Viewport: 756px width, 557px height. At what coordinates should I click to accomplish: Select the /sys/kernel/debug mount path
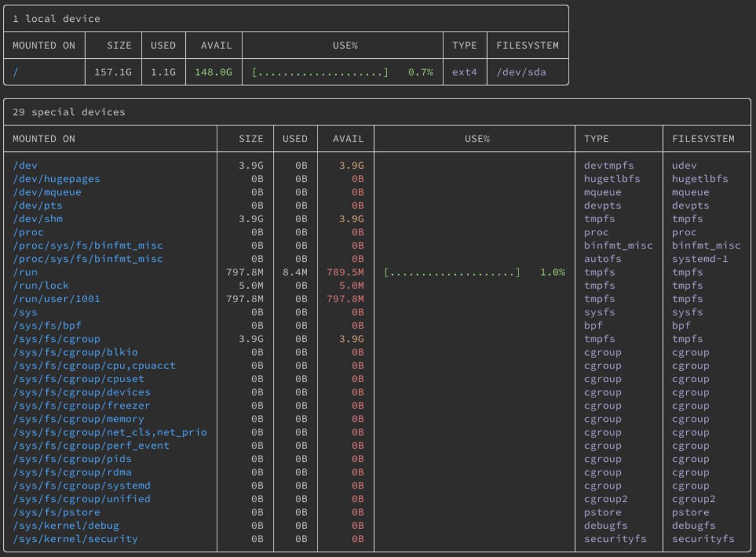[60, 525]
